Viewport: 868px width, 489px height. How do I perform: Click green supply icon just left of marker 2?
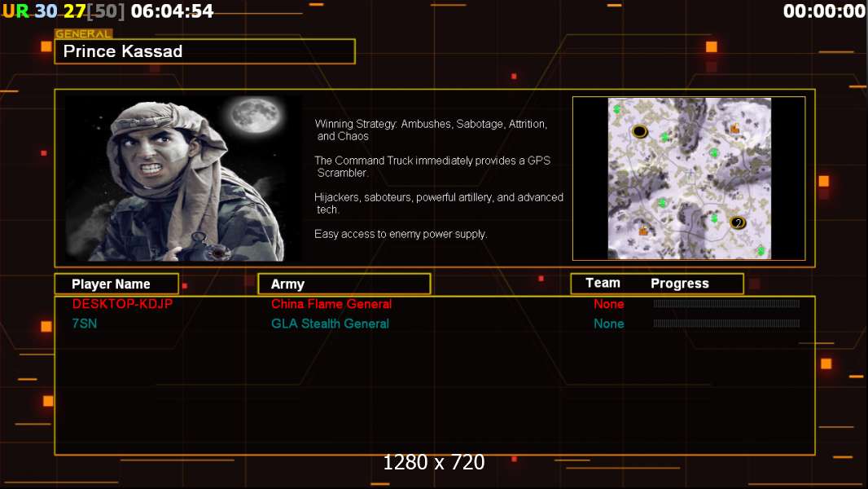714,218
